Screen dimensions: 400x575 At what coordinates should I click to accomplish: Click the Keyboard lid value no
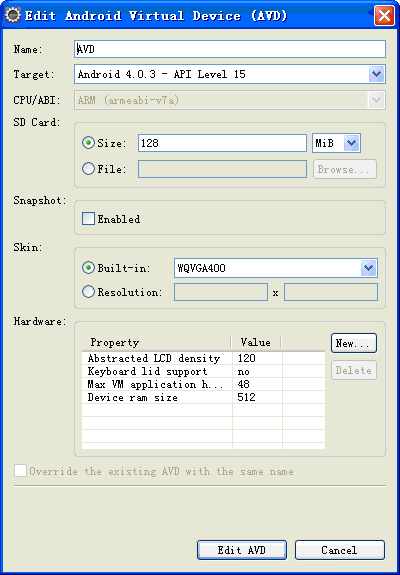click(243, 371)
